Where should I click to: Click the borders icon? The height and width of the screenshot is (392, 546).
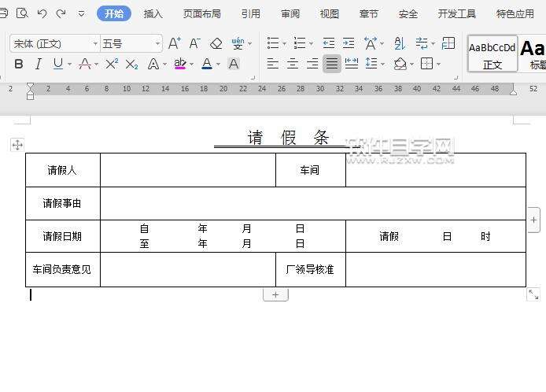426,64
